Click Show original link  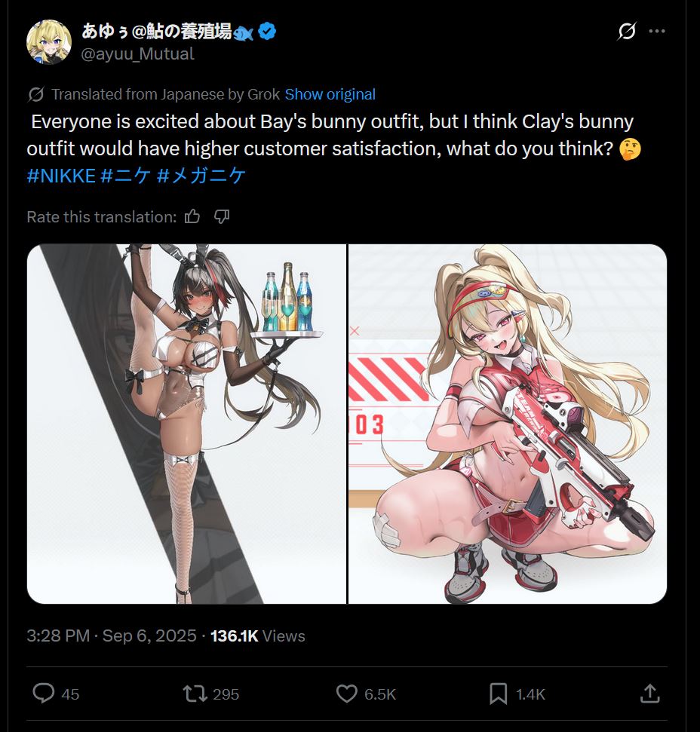point(330,94)
